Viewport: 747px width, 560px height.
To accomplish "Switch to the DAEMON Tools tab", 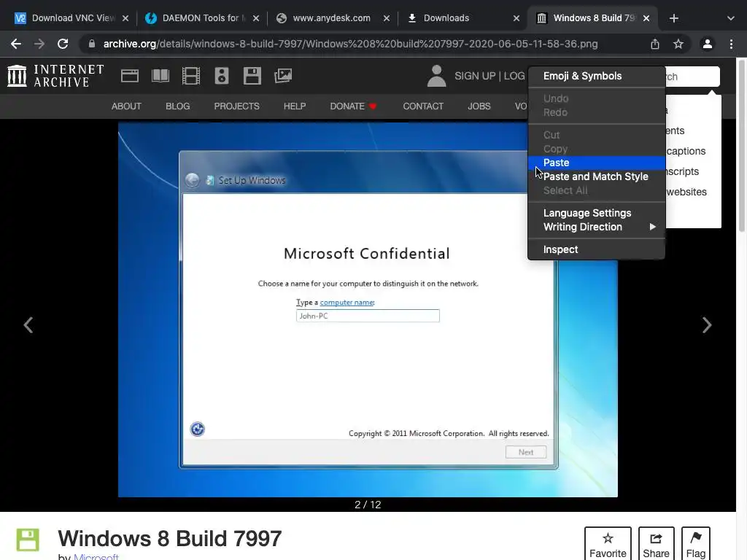I will click(x=202, y=18).
